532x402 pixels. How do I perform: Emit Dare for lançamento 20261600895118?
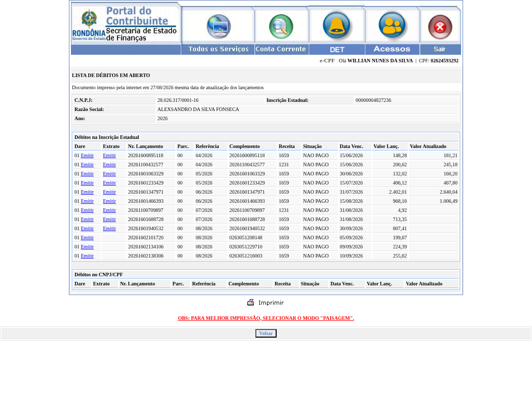pyautogui.click(x=87, y=156)
